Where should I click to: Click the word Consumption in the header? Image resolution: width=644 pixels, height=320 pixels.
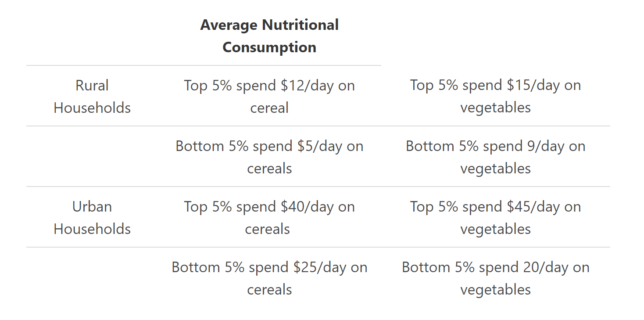[x=269, y=47]
